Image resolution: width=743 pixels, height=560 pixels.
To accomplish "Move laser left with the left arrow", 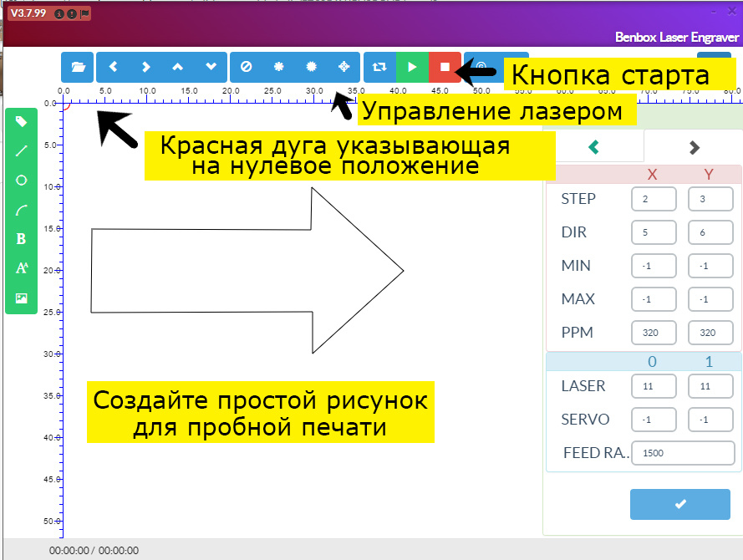I will (113, 67).
